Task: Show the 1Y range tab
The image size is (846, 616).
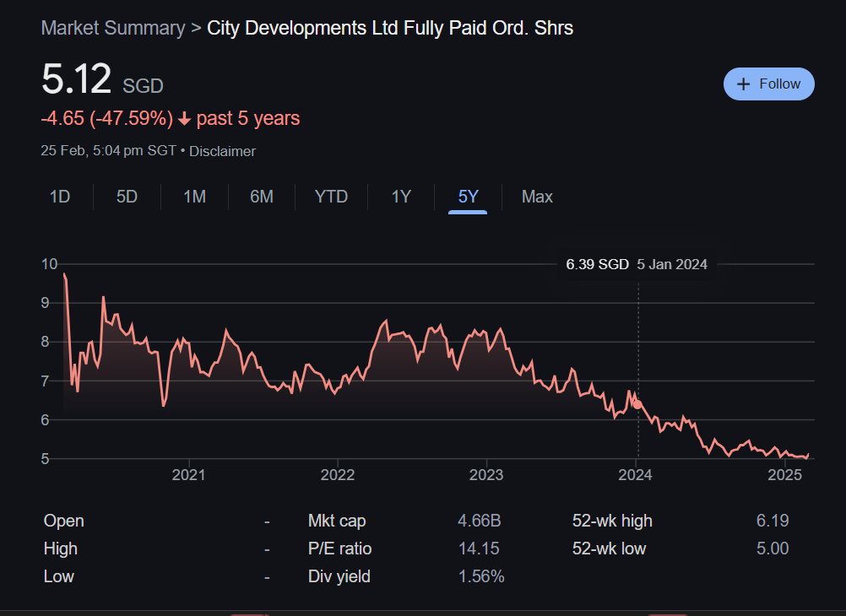Action: point(401,197)
